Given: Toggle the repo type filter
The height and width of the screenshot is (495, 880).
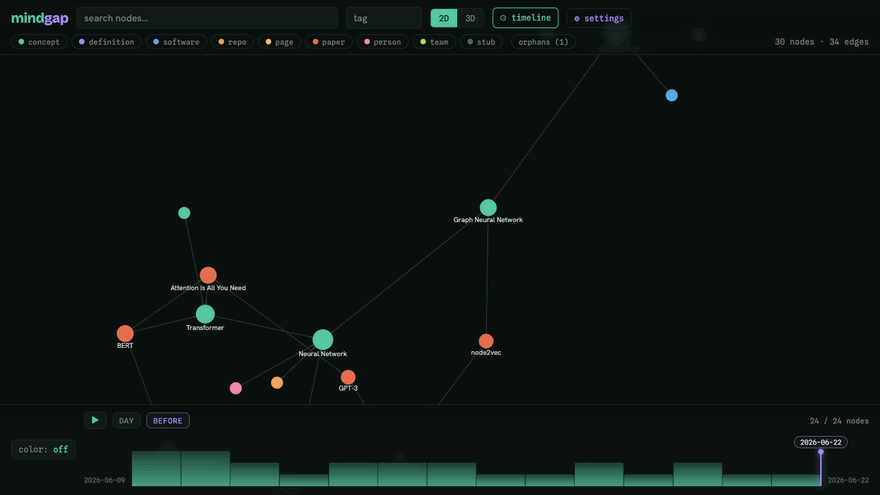Looking at the screenshot, I should tap(232, 42).
